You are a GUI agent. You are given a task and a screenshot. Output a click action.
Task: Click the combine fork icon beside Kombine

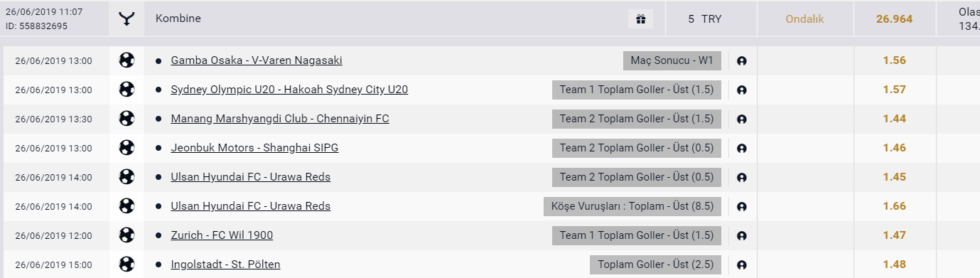click(x=126, y=19)
